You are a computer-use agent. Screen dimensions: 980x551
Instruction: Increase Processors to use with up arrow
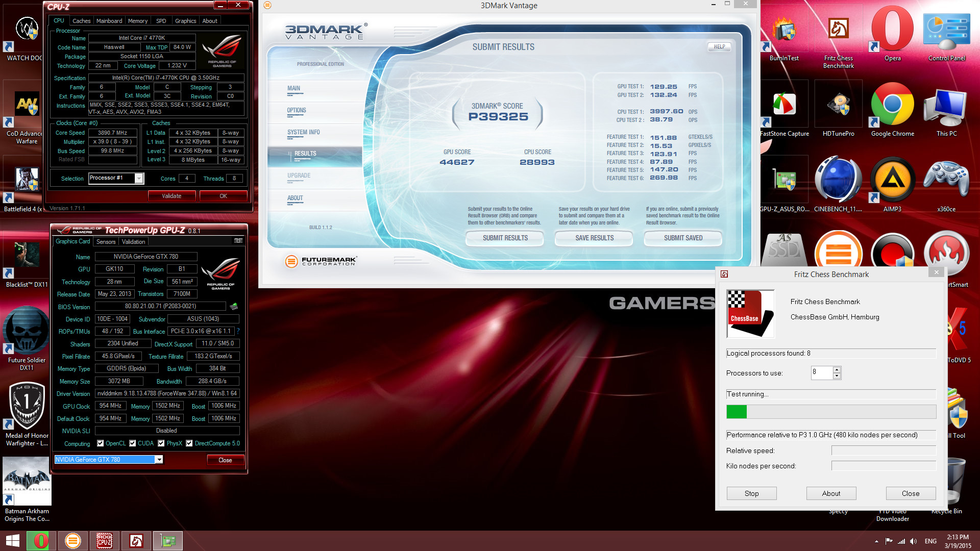coord(837,370)
